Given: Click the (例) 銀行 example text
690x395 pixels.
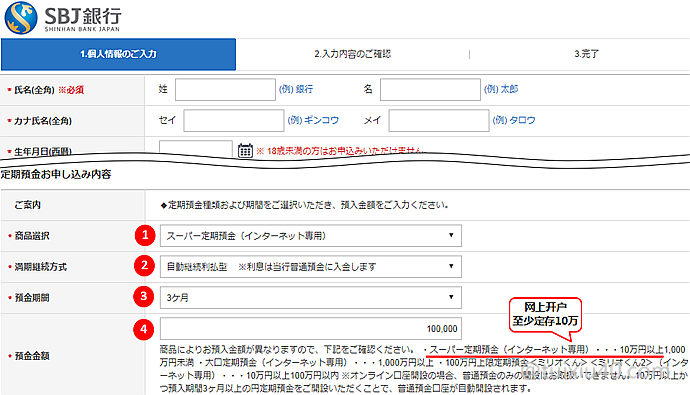Looking at the screenshot, I should point(296,89).
